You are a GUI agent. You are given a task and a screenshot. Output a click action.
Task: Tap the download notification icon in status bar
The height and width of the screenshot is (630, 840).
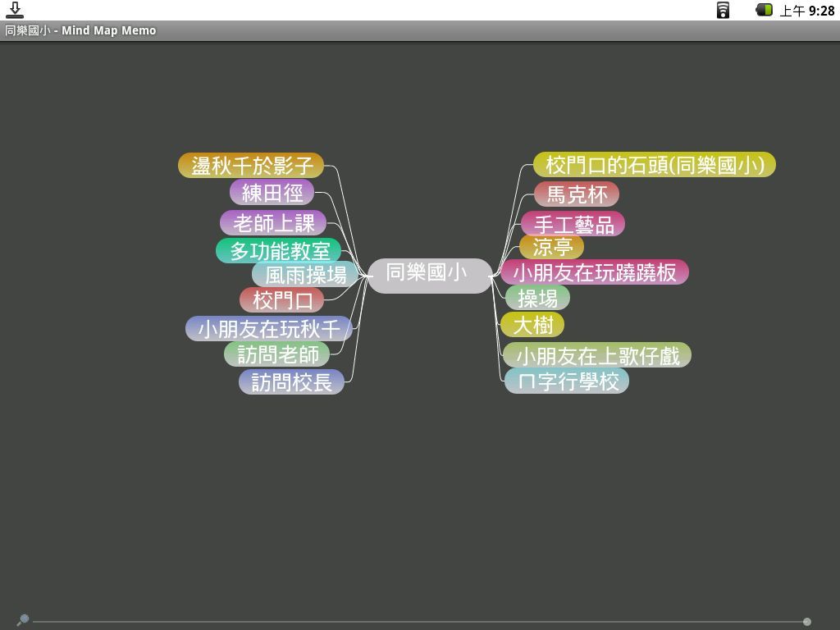14,10
